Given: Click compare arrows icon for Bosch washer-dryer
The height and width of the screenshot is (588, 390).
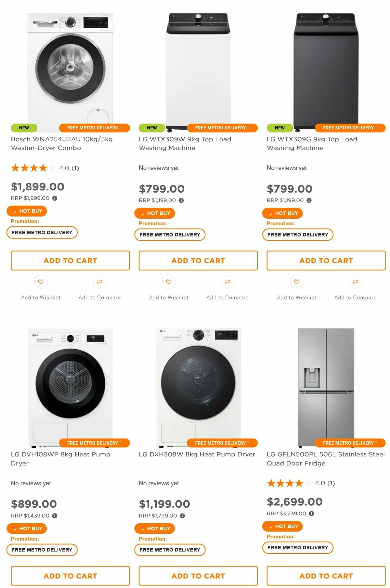Looking at the screenshot, I should [x=99, y=282].
